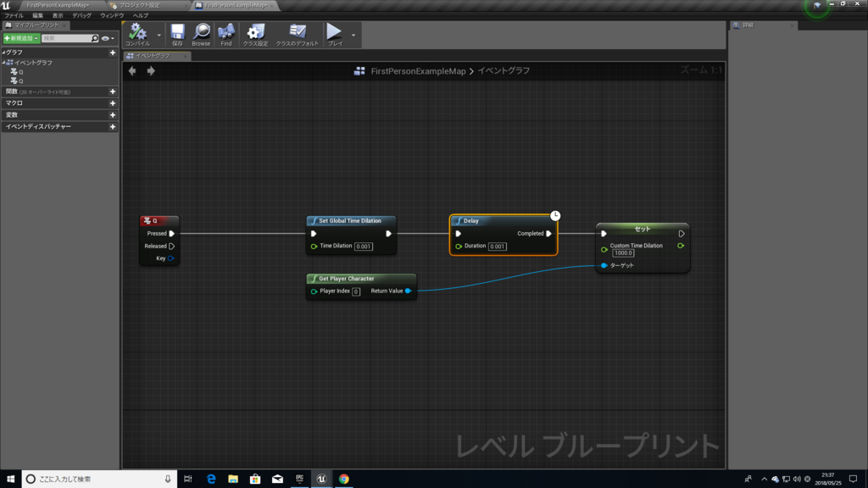Click the Time Dilation value field
Screen dimensions: 868x488
tap(363, 247)
